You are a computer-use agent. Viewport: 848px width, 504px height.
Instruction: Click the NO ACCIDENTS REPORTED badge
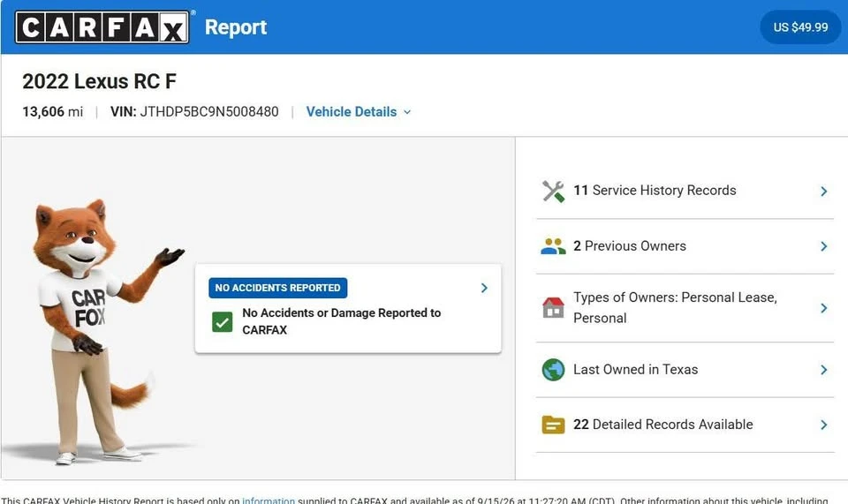tap(278, 288)
